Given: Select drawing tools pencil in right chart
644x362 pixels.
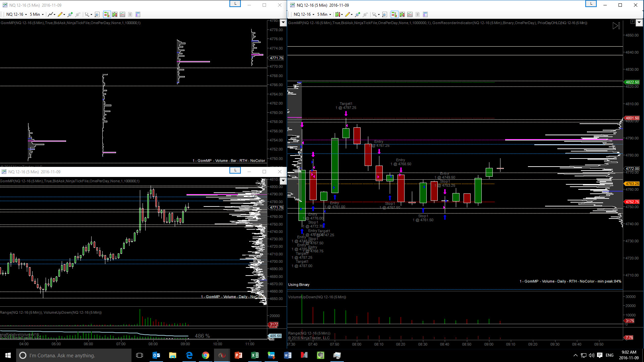Looking at the screenshot, I should point(348,14).
